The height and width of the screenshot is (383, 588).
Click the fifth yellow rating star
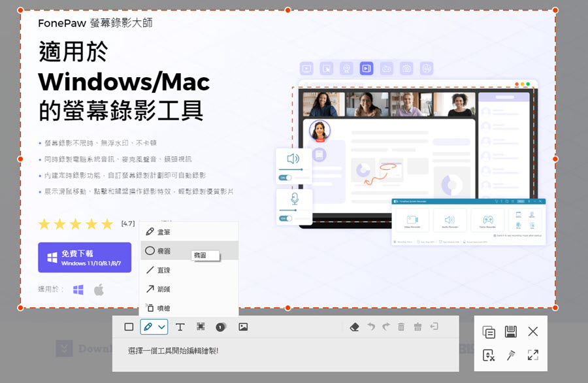coord(107,224)
